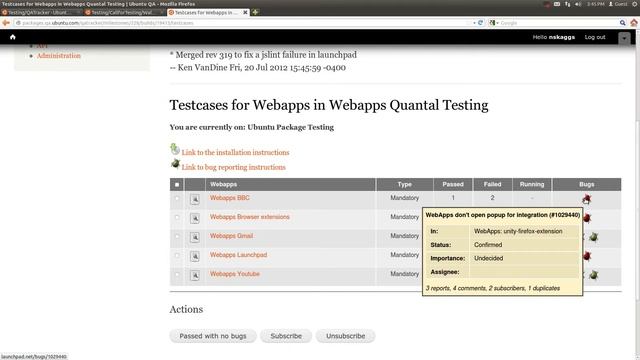Open the detail icon for Webapps Launchpad
The image size is (640, 360).
[195, 256]
